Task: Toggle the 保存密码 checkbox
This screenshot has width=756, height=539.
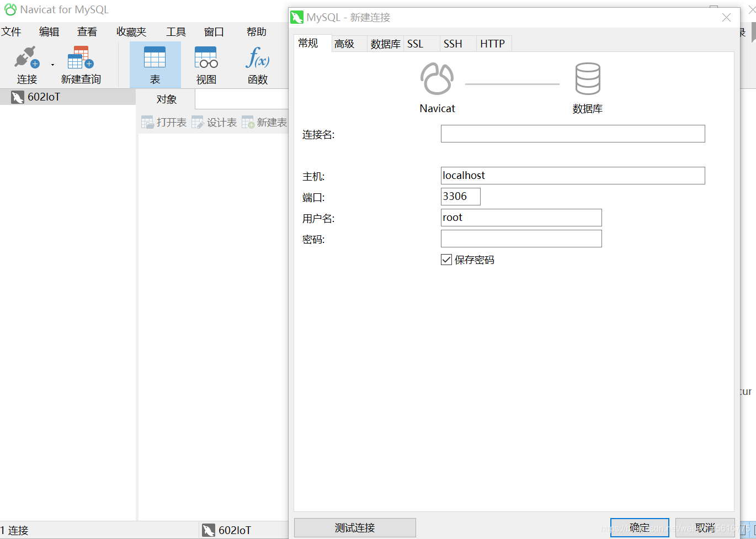Action: click(x=446, y=260)
